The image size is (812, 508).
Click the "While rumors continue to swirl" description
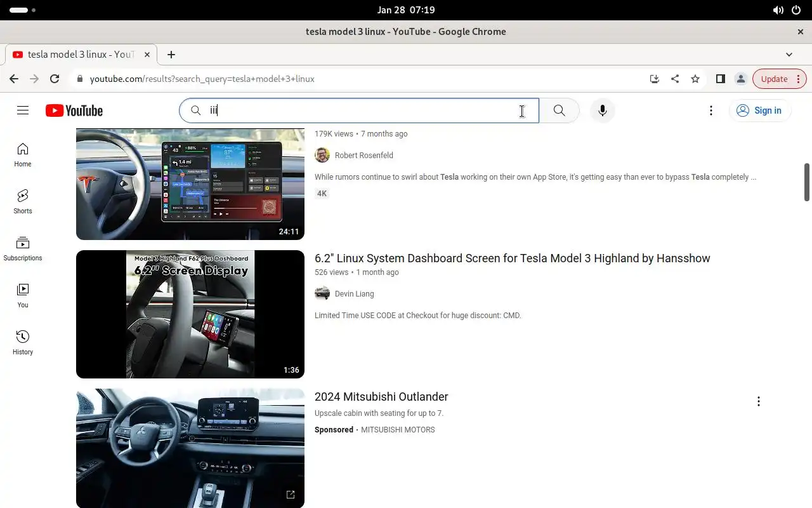click(x=535, y=177)
